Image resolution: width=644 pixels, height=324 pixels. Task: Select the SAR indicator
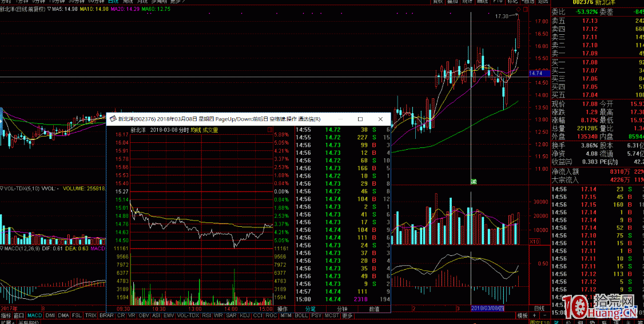pos(231,315)
